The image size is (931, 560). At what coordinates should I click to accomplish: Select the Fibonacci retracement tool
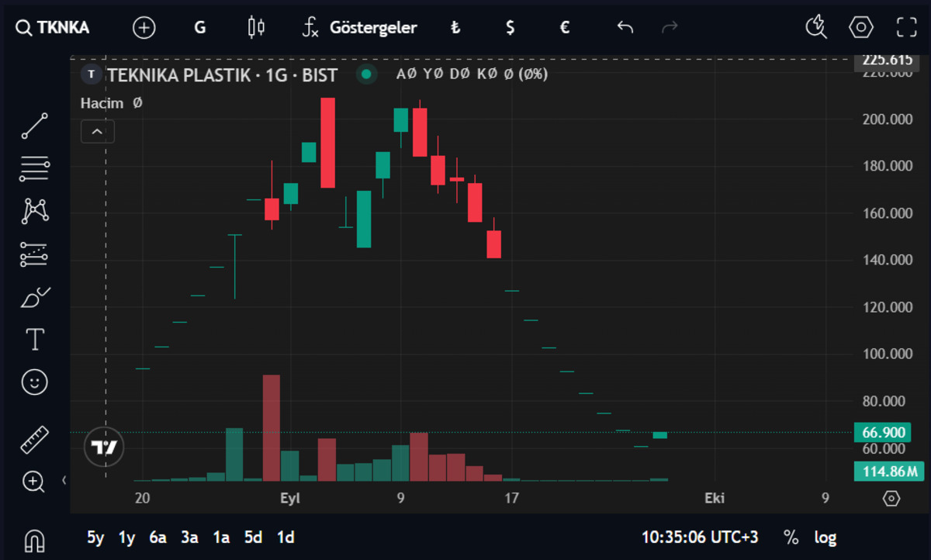coord(35,168)
